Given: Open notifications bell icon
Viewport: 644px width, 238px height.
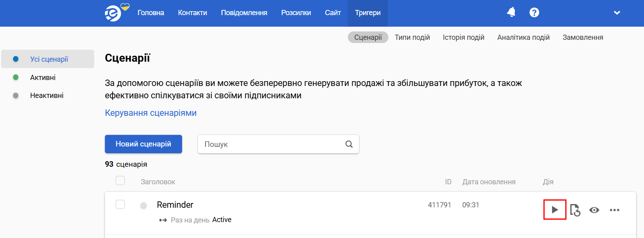Looking at the screenshot, I should point(511,12).
